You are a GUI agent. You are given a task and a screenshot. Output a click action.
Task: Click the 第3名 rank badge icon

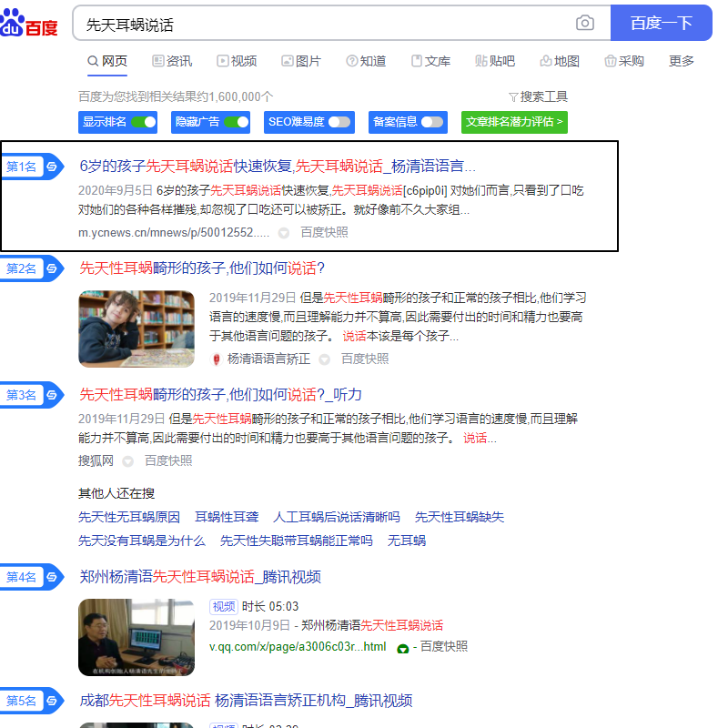52,396
